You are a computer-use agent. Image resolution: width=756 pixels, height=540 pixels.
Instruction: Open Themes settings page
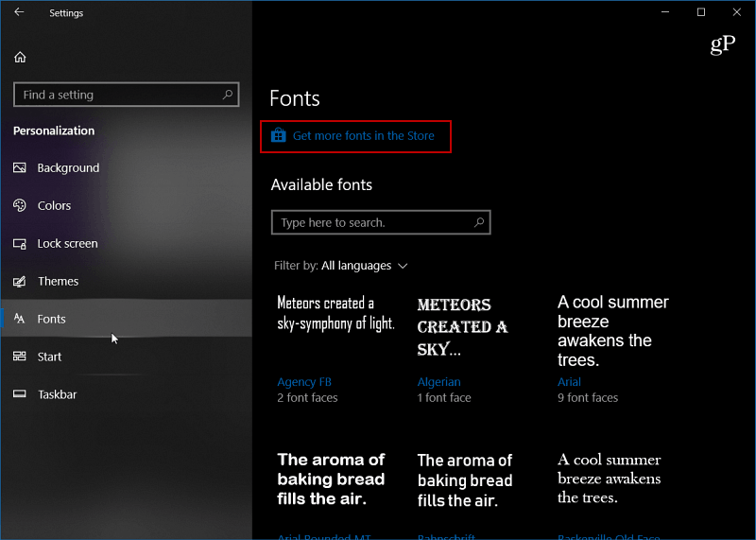point(127,281)
